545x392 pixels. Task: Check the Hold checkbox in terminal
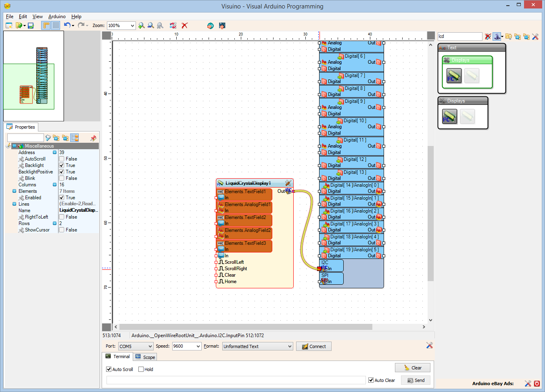[x=141, y=369]
